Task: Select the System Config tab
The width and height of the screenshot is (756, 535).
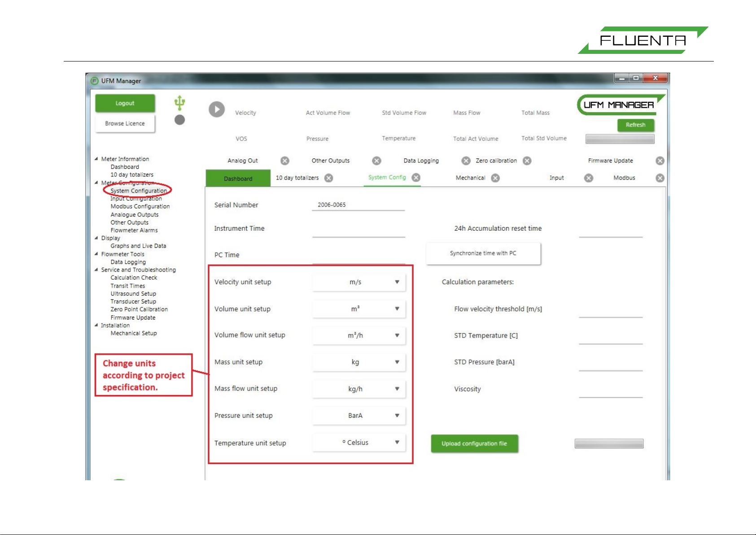Action: [x=387, y=178]
